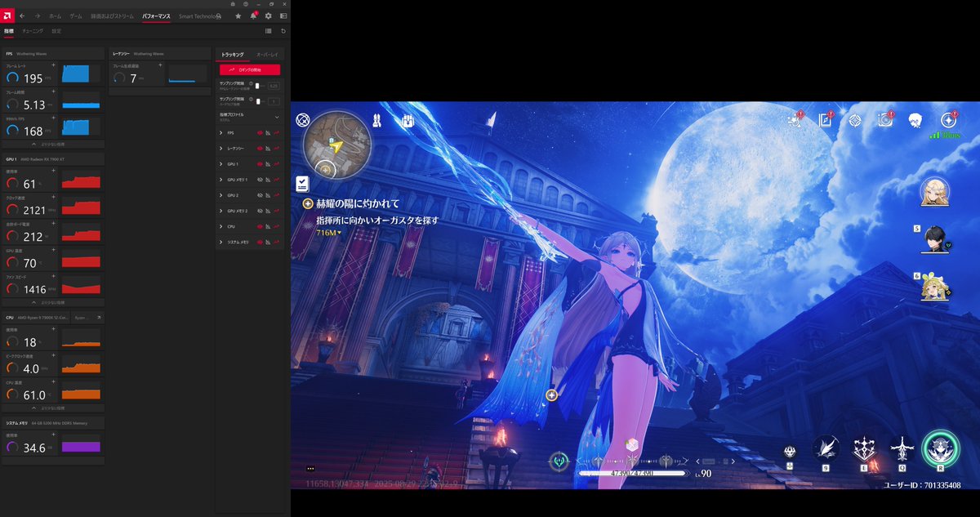Image resolution: width=980 pixels, height=517 pixels.
Task: Toggle the latency row visibility eye
Action: coord(261,148)
